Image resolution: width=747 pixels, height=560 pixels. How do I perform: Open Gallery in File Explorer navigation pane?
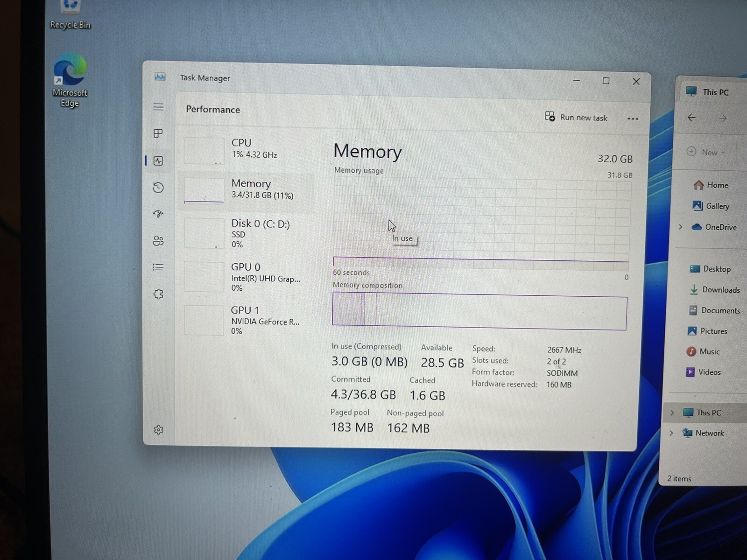[711, 206]
